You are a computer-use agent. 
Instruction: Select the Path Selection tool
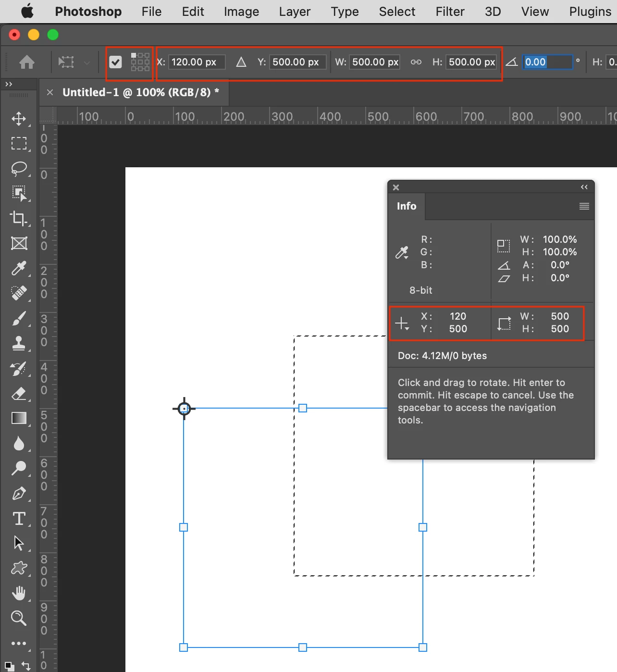click(19, 543)
